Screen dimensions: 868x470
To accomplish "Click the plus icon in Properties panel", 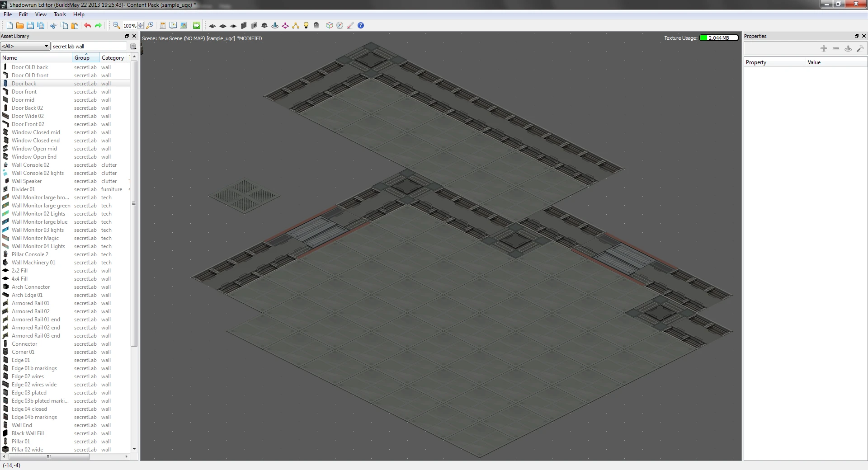I will point(824,48).
